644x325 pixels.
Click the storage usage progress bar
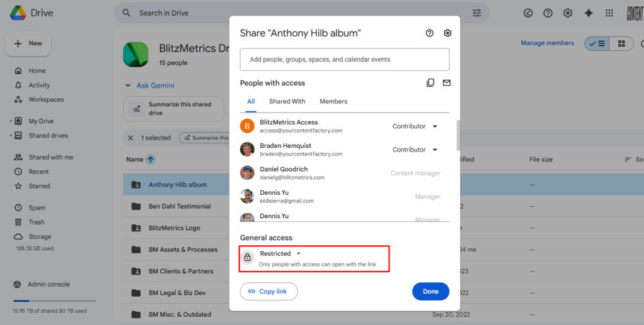coord(54,301)
